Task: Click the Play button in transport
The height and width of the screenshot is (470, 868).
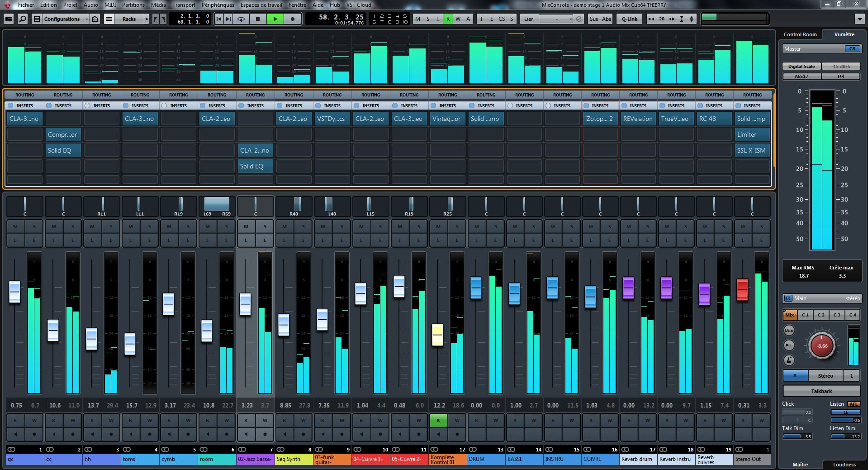Action: [275, 19]
